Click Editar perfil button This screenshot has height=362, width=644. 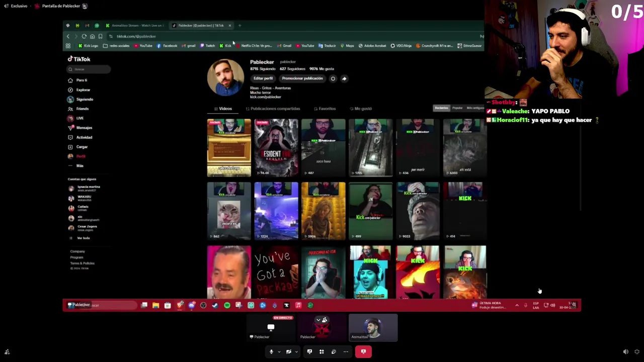[x=263, y=78]
